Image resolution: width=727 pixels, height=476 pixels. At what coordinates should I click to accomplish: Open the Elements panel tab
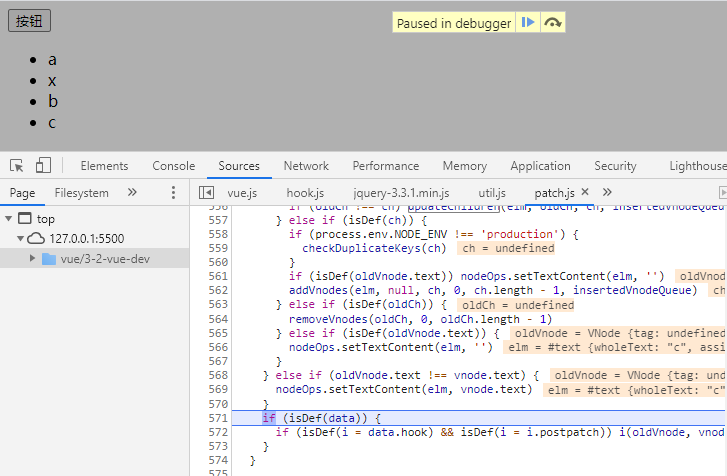pos(104,166)
